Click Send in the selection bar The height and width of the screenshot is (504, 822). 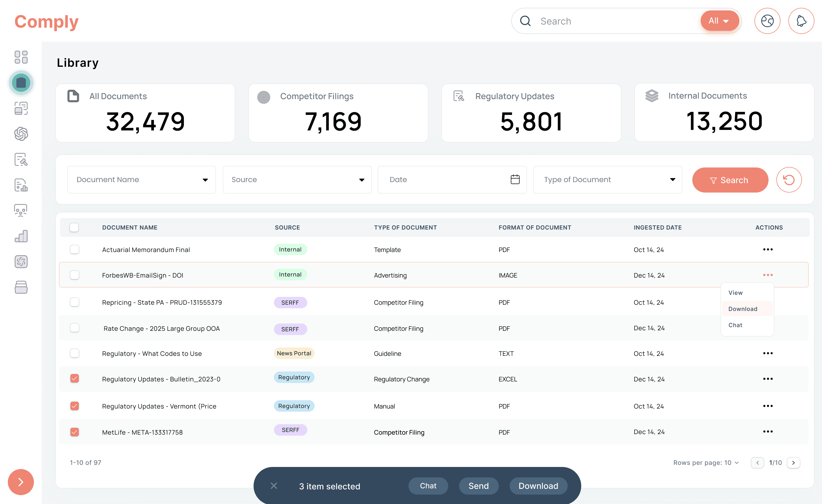pos(478,486)
